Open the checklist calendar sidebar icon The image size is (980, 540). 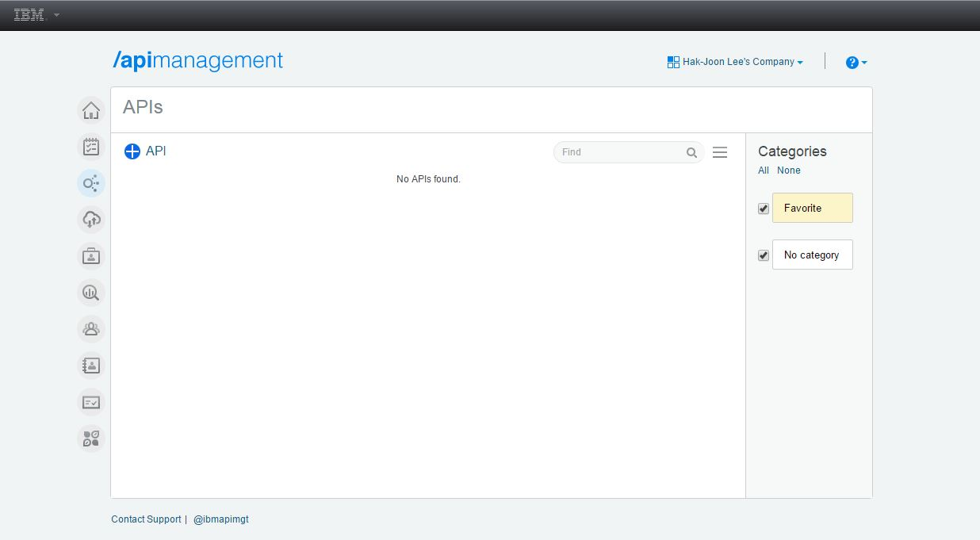(91, 147)
